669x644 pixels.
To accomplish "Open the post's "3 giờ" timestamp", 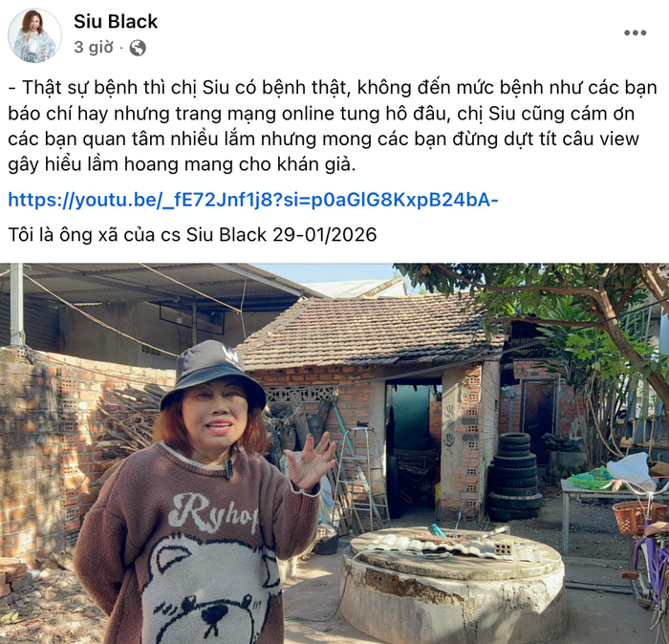I will tap(94, 48).
